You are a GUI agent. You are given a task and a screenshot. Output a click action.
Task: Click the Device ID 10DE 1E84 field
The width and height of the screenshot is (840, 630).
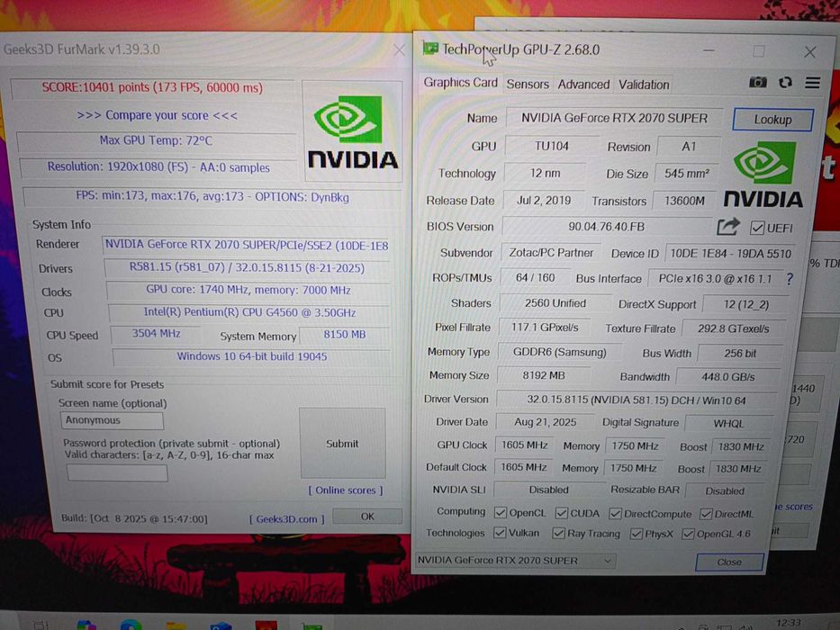(730, 254)
